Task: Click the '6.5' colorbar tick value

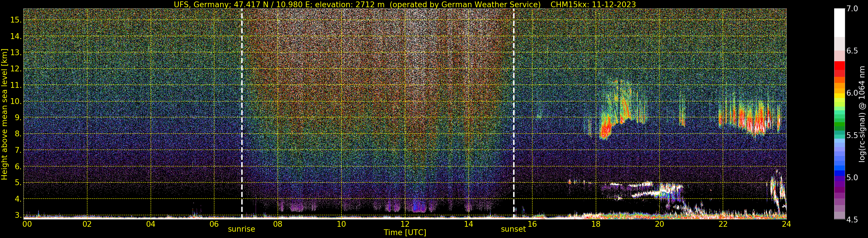Action: [852, 51]
